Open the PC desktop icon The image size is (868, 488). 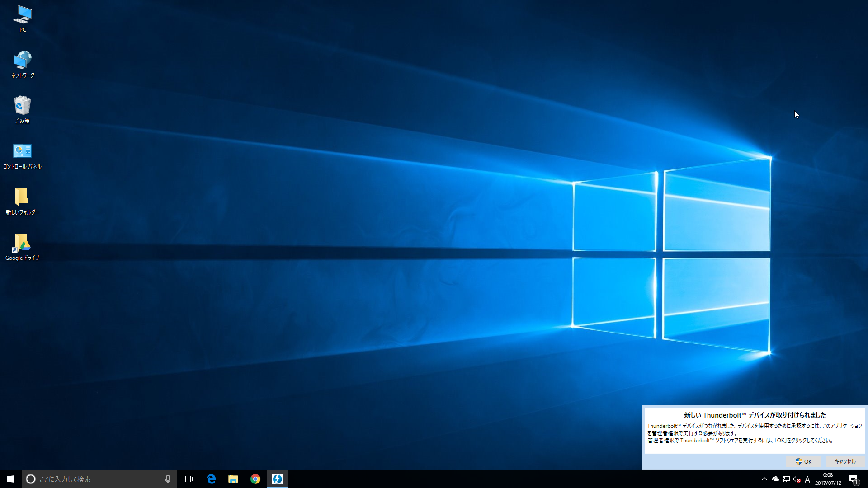click(x=23, y=19)
